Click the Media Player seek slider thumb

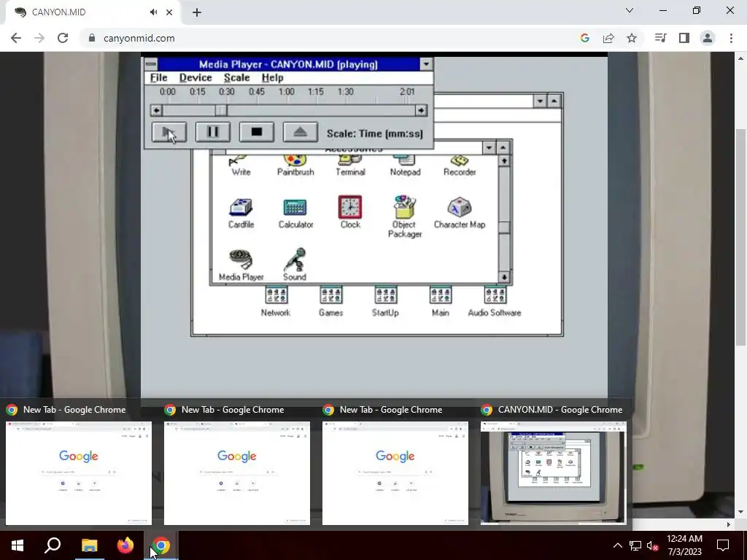[220, 111]
